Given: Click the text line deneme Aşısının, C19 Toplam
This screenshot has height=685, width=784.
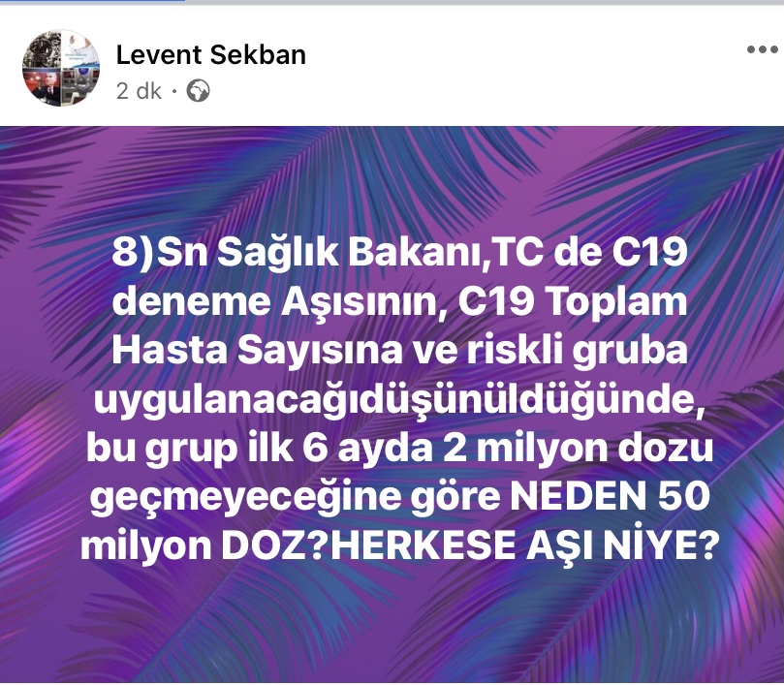Looking at the screenshot, I should (399, 302).
